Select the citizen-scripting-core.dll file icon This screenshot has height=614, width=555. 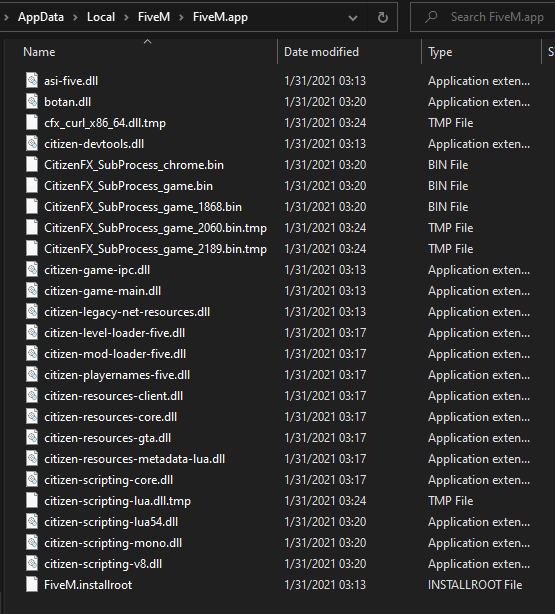coord(32,480)
